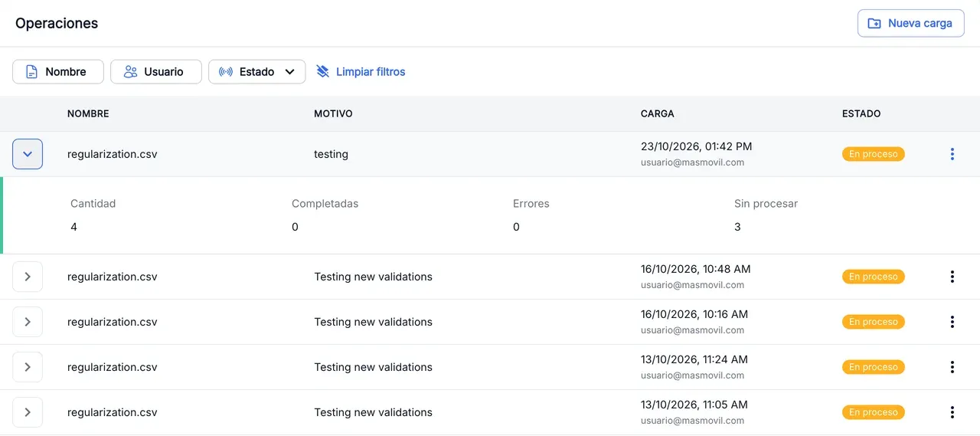Click Testing new validations in 11:24 AM row
The image size is (980, 436).
(x=373, y=367)
